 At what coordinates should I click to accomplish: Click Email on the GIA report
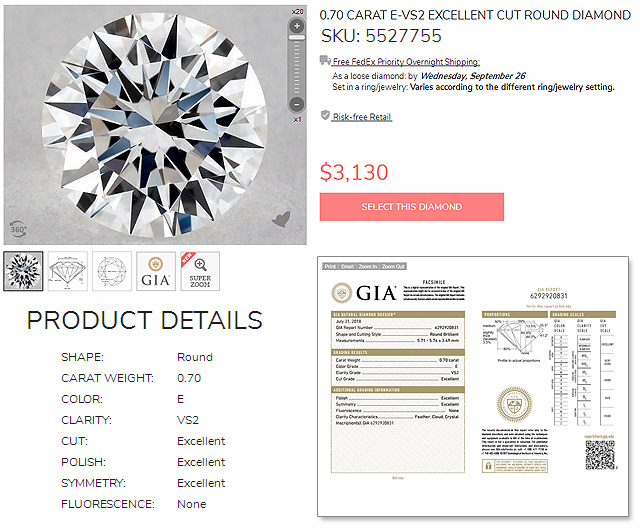point(349,267)
